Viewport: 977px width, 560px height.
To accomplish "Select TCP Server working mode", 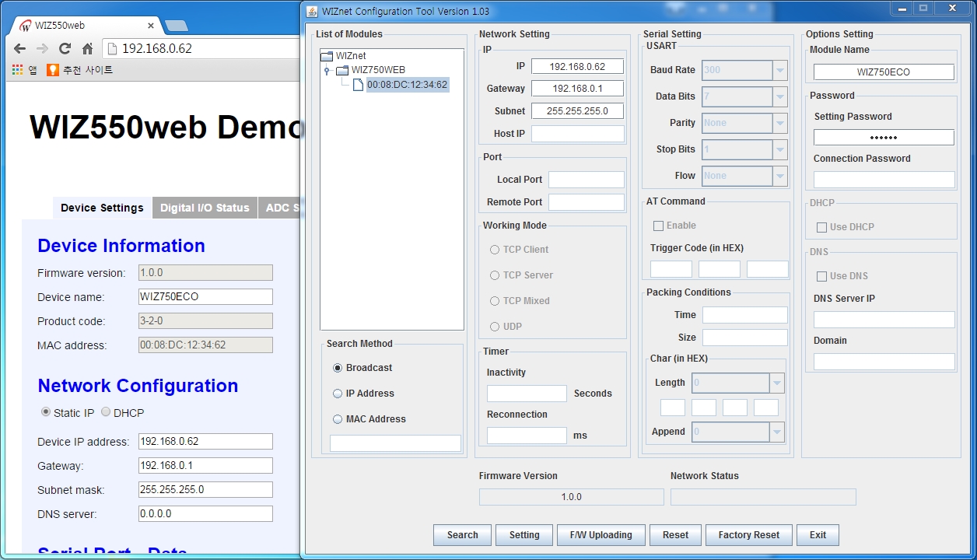I will 495,275.
